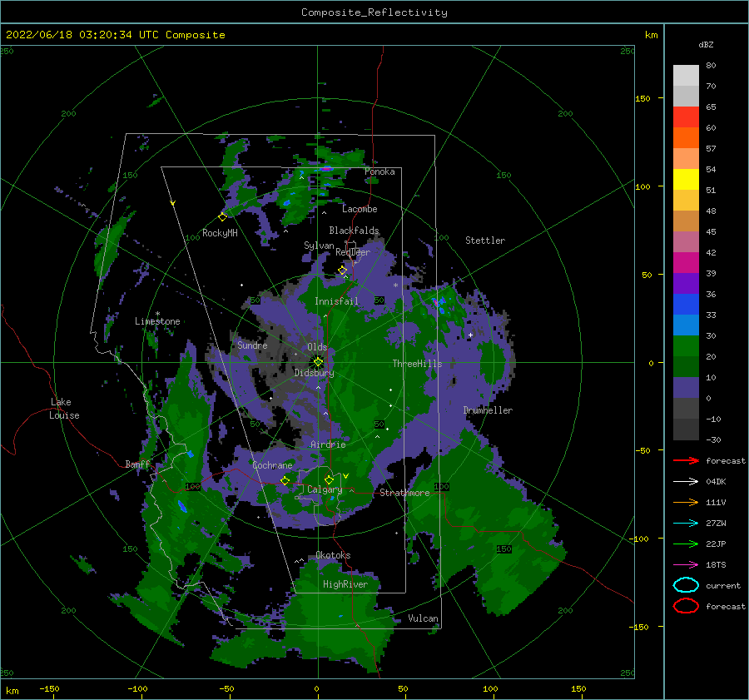The width and height of the screenshot is (749, 700).
Task: Click the green 22JP arrow icon
Action: (x=686, y=544)
